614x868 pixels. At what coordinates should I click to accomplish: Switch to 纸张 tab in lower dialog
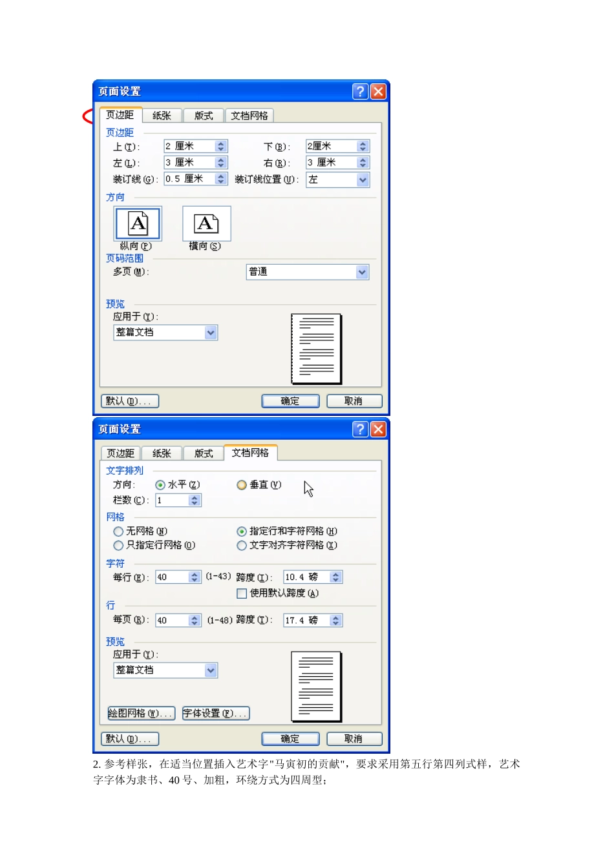[162, 453]
